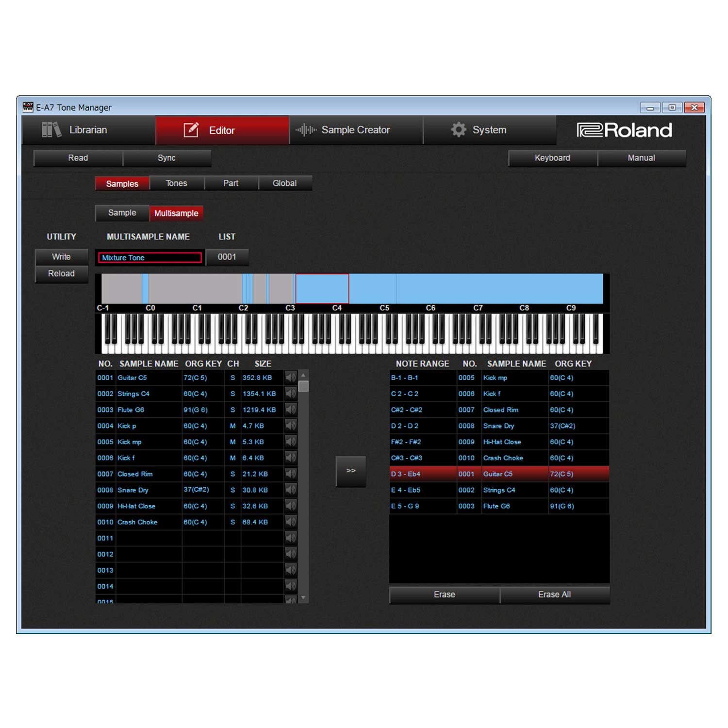
Task: Click the Write utility button
Action: click(61, 257)
